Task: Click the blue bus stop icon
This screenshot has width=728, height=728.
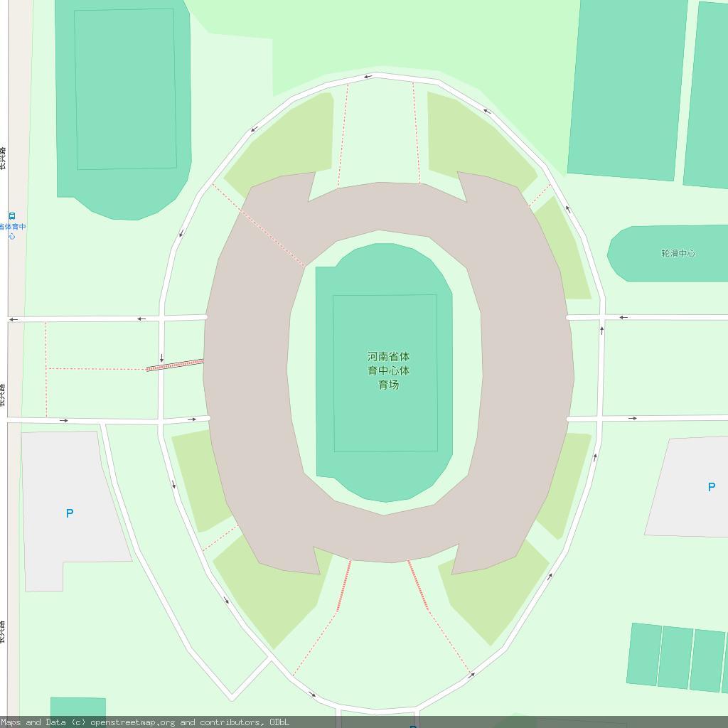Action: click(12, 216)
